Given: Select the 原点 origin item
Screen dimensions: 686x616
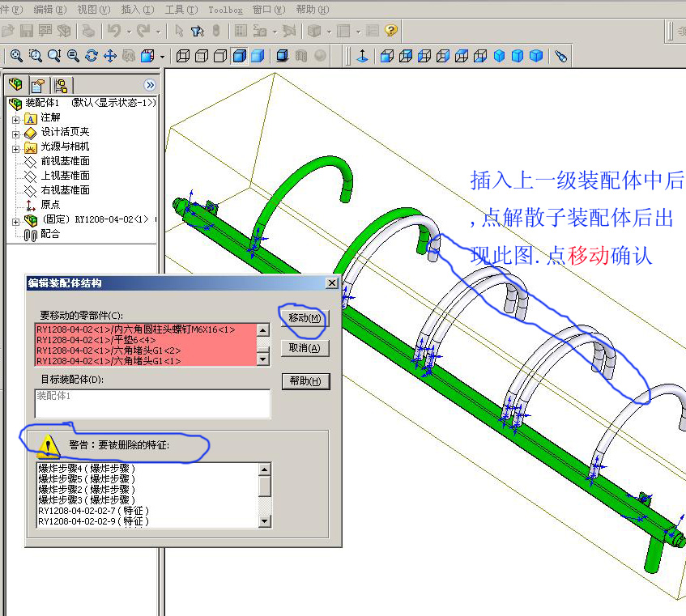Looking at the screenshot, I should pos(50,205).
